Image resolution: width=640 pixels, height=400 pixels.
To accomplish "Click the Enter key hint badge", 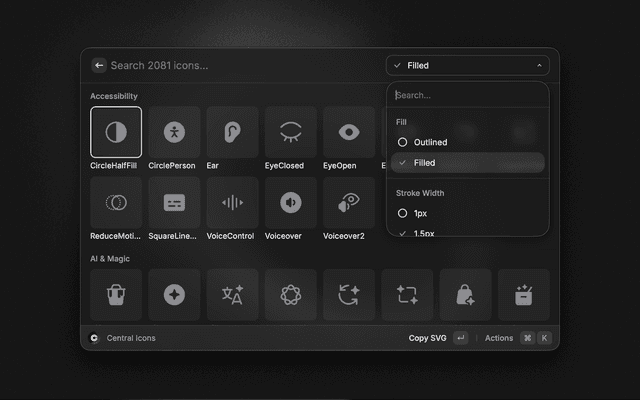I will pos(461,338).
